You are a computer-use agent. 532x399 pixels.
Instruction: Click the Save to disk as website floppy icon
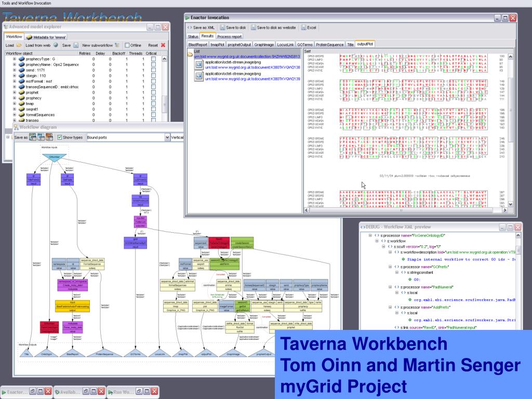(254, 28)
